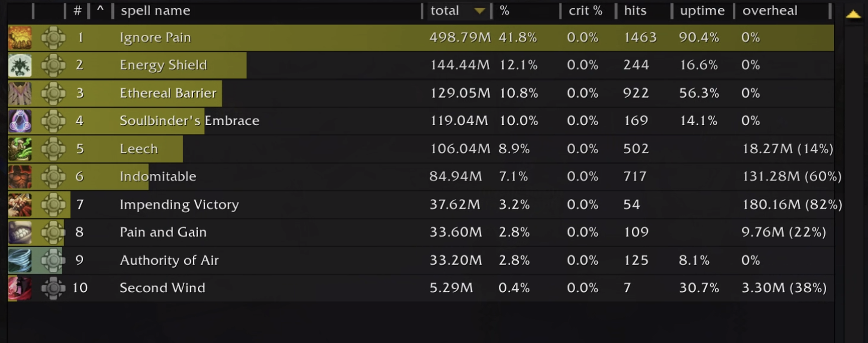Viewport: 868px width, 343px height.
Task: Click the total column sort arrow
Action: click(x=479, y=11)
